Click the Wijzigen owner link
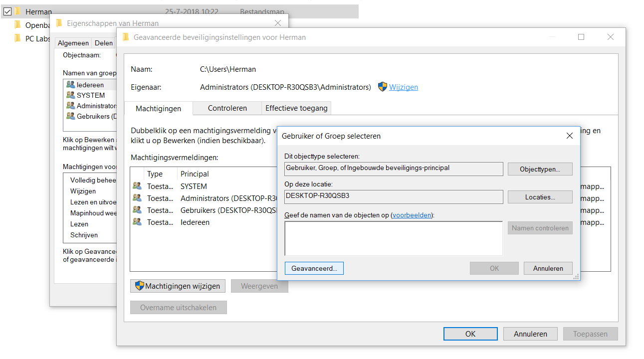 pyautogui.click(x=404, y=87)
